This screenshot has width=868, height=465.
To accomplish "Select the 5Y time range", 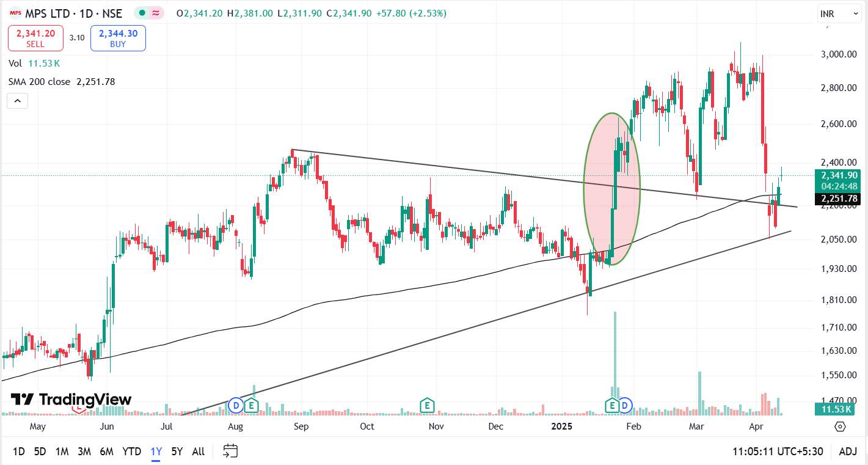I will 177,452.
